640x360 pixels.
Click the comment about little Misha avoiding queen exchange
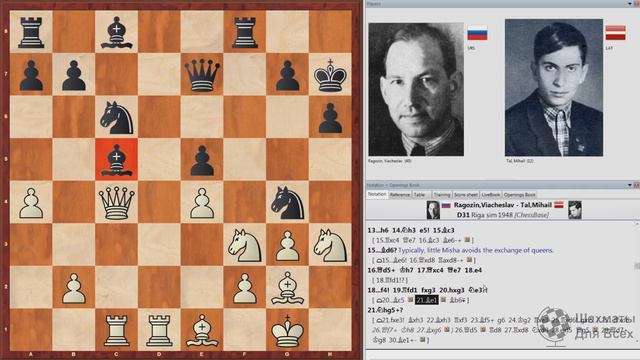click(476, 250)
